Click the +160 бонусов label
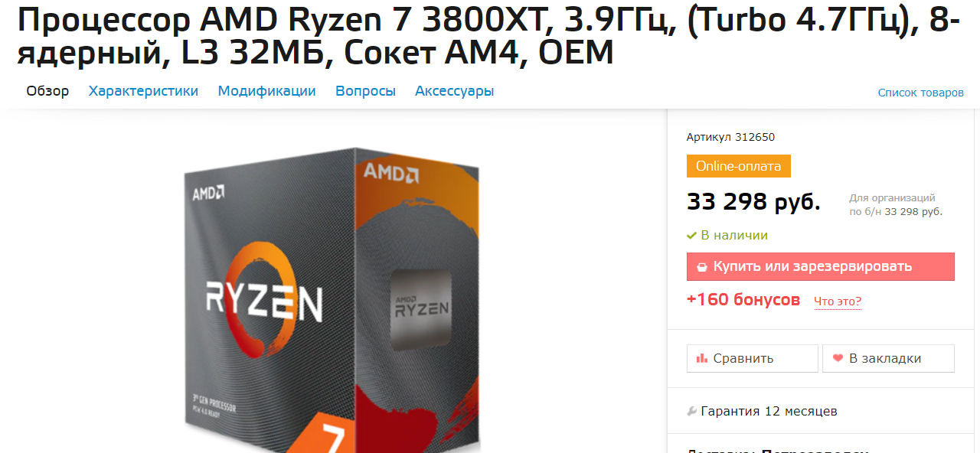This screenshot has width=980, height=453. [x=743, y=299]
